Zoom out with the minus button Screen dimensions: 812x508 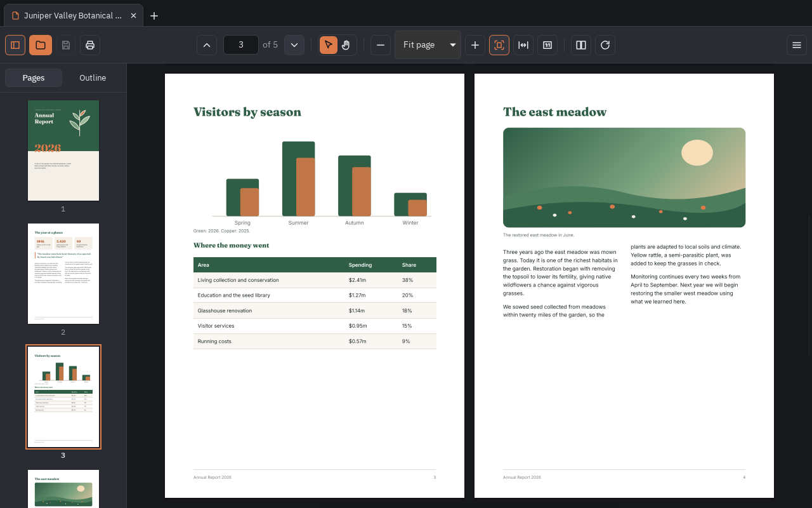(381, 45)
